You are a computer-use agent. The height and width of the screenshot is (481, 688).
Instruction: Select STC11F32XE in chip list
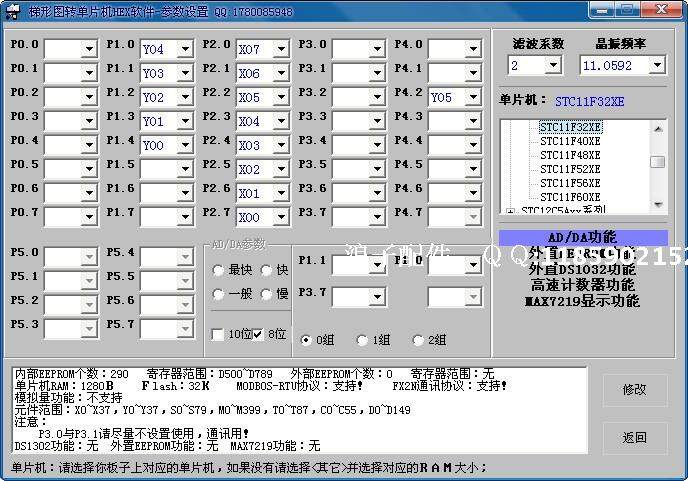[570, 127]
